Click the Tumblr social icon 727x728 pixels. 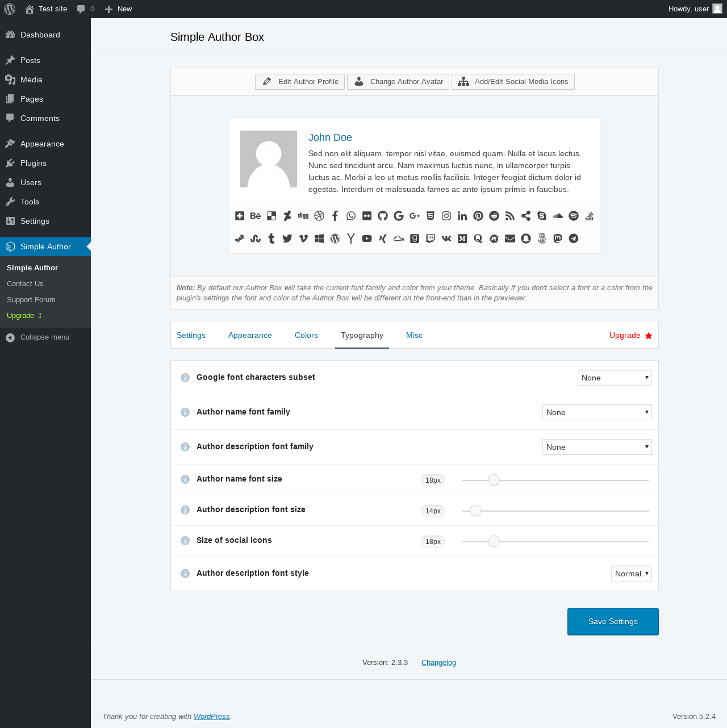click(271, 239)
